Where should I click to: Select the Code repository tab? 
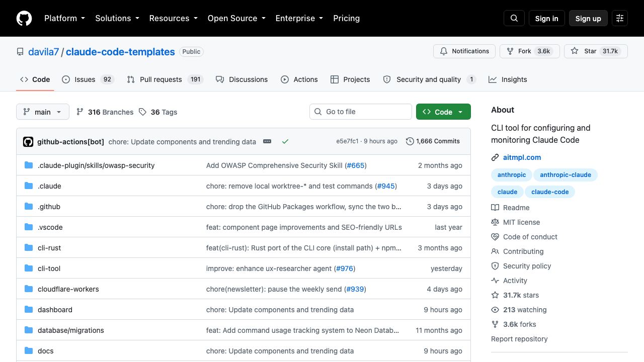click(35, 79)
